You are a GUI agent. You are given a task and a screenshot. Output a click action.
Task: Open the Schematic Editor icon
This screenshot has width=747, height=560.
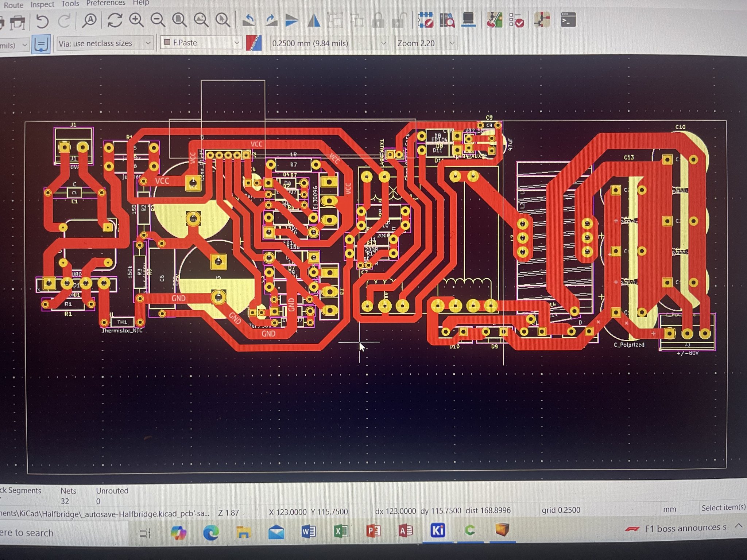pyautogui.click(x=542, y=20)
